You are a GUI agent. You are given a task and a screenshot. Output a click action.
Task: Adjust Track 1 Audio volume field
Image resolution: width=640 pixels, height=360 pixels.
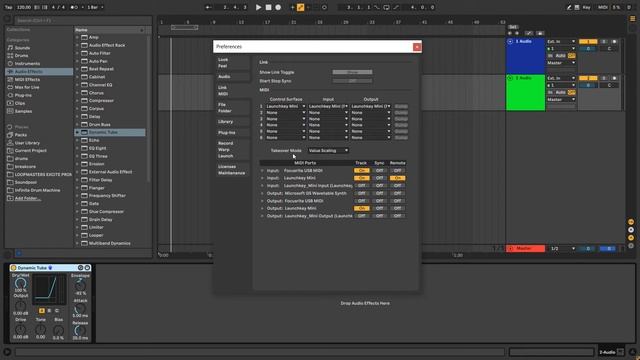[x=588, y=49]
